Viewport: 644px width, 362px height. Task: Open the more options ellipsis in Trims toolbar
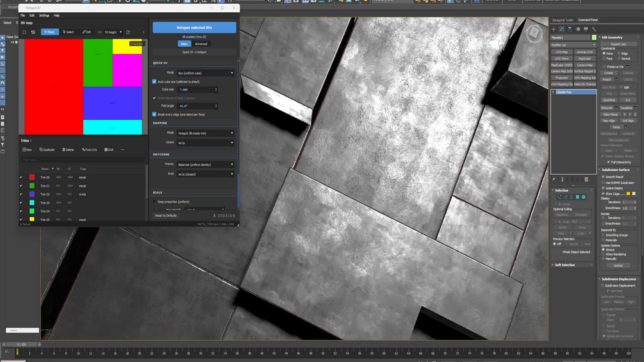click(x=122, y=150)
